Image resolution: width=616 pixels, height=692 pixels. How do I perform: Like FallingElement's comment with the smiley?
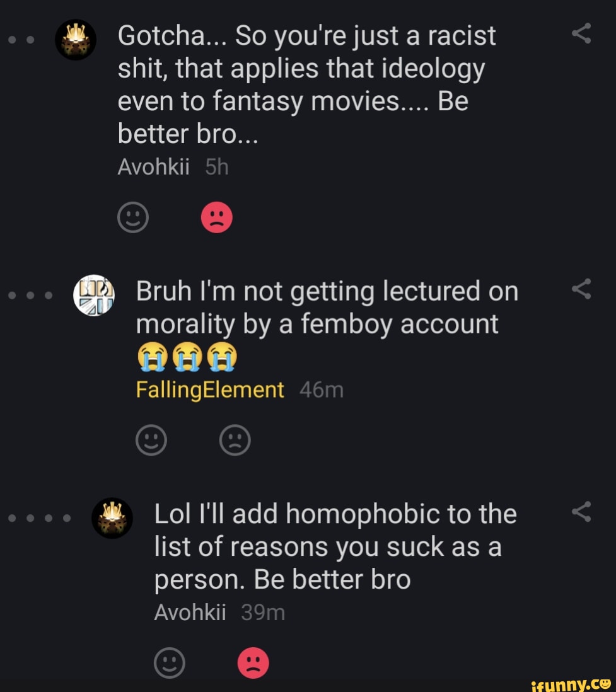click(x=151, y=441)
